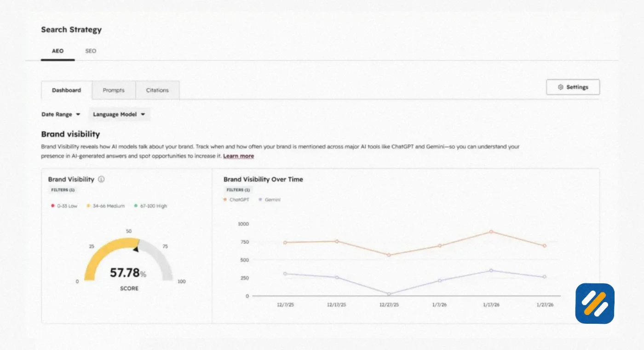
Task: Click the yellow 34-66 Medium legend dot
Action: pos(88,206)
